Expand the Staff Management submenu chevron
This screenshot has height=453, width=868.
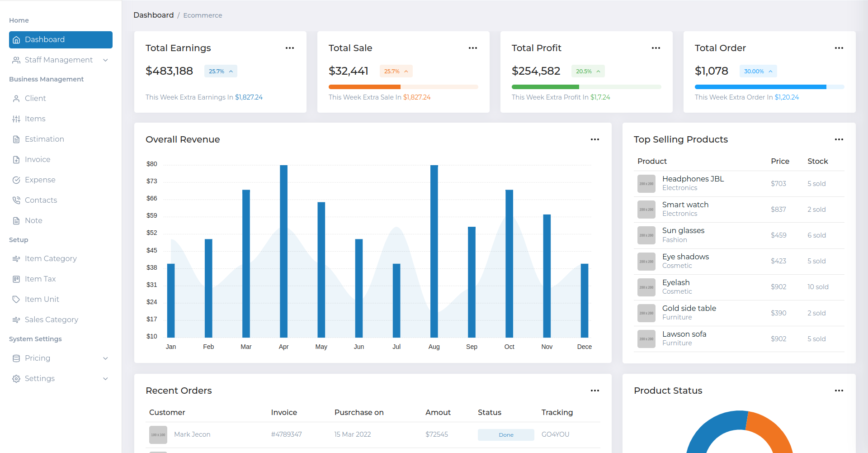(x=105, y=60)
